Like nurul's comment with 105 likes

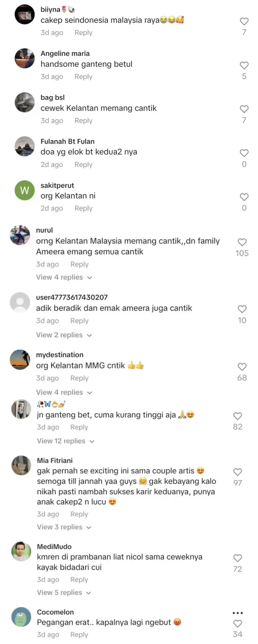(x=242, y=242)
